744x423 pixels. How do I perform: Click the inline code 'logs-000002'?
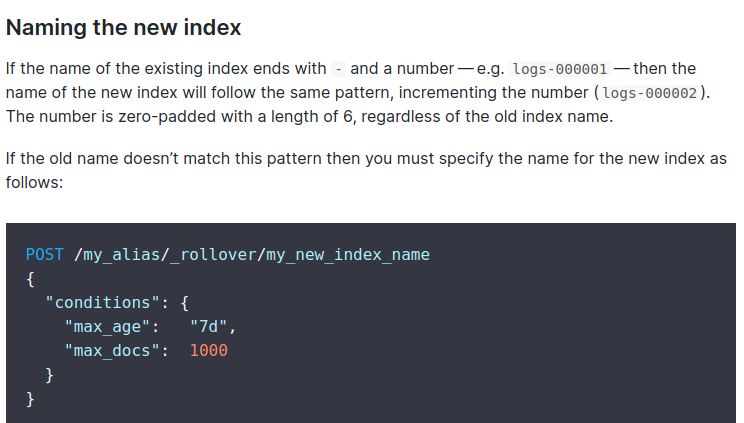[650, 93]
